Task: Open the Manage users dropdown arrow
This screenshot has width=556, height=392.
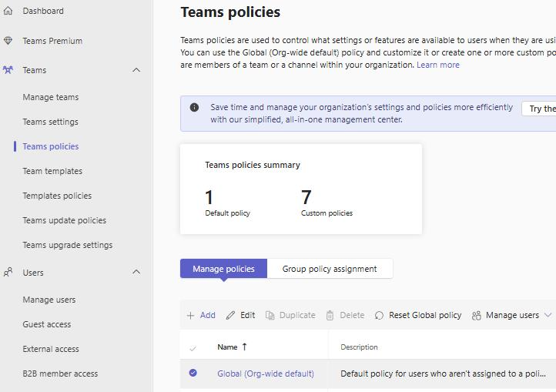Action: (x=548, y=315)
